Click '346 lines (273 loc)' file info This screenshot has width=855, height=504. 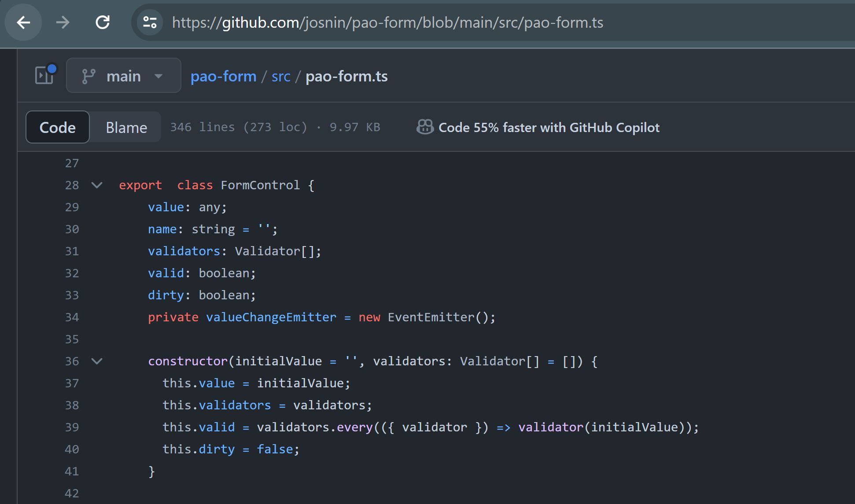[239, 127]
